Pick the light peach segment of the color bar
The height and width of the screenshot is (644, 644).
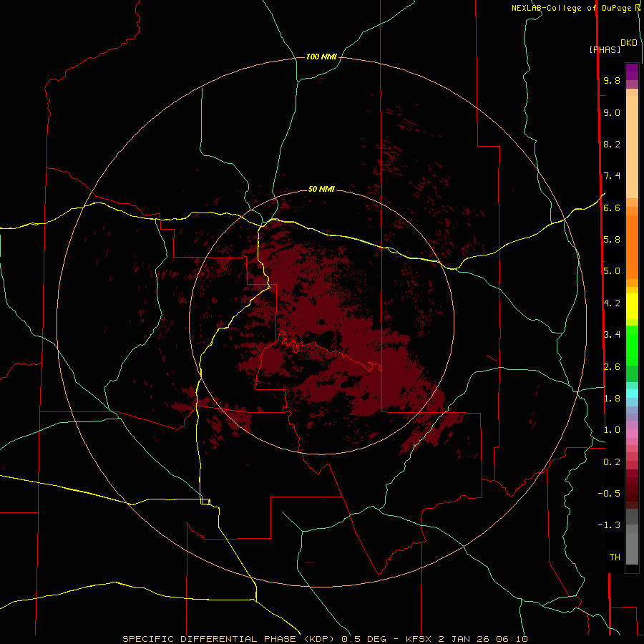click(632, 147)
